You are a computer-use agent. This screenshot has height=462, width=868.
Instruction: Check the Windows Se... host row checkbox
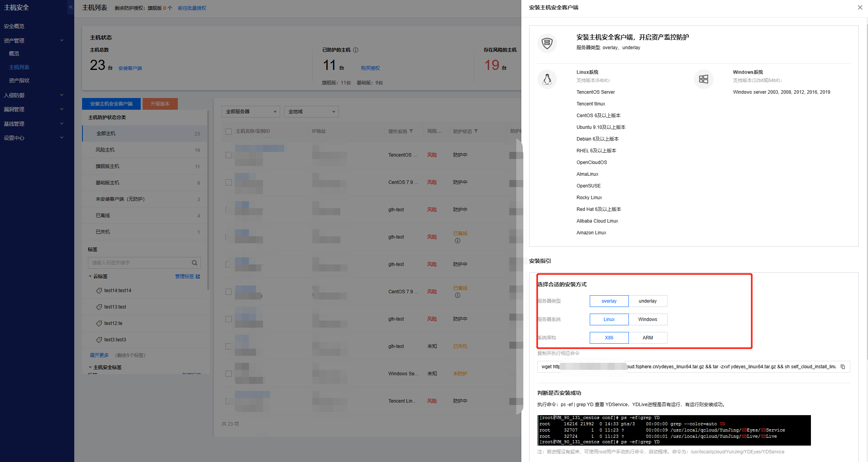tap(229, 374)
